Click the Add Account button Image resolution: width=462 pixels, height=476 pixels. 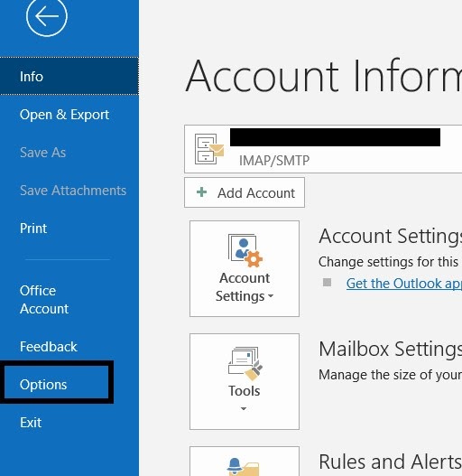pyautogui.click(x=245, y=192)
